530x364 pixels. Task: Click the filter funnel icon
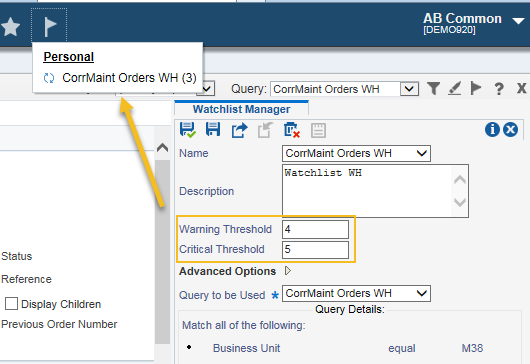point(433,89)
